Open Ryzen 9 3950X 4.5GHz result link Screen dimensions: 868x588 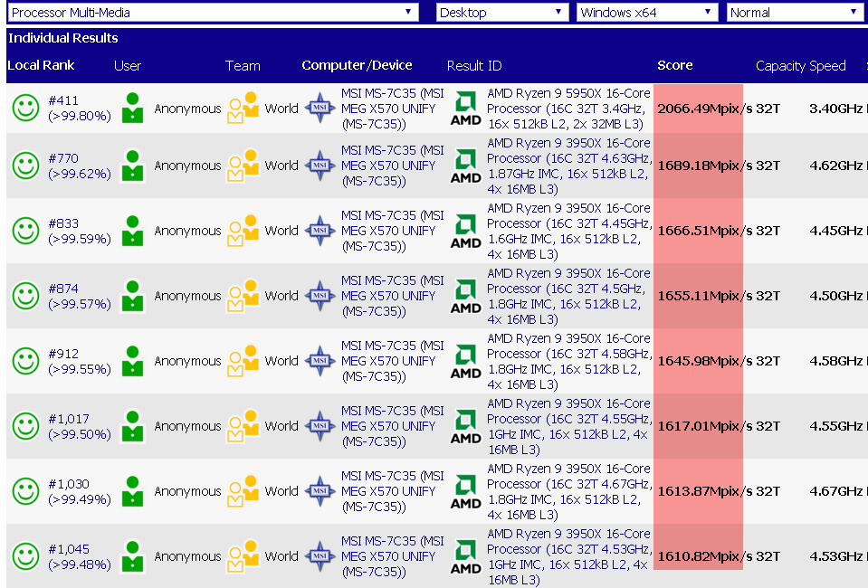pos(568,297)
